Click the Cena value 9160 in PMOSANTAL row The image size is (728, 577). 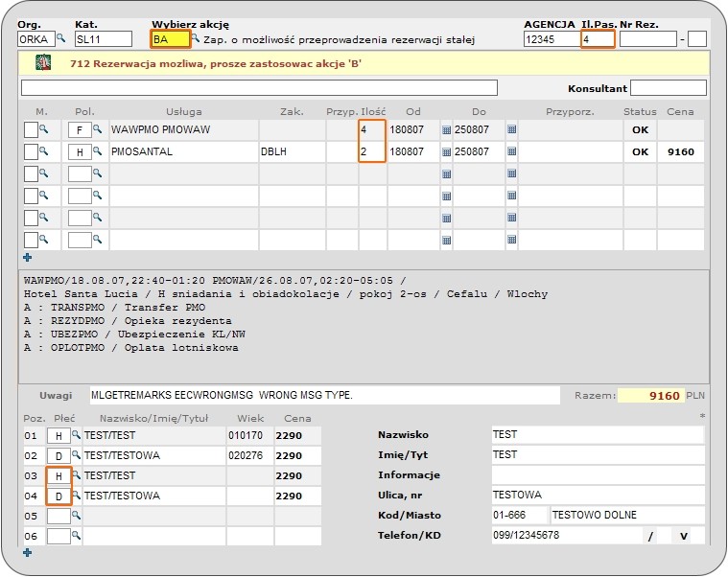(x=681, y=151)
